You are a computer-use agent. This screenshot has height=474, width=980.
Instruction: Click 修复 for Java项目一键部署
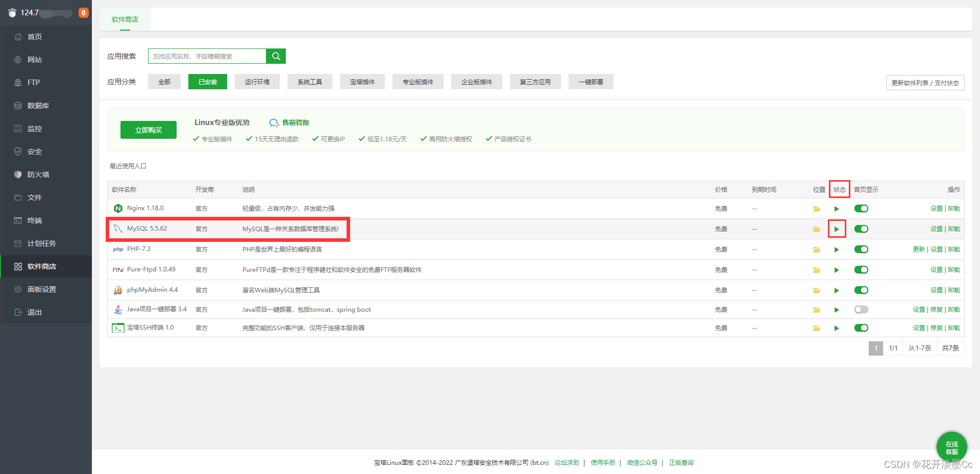click(x=936, y=310)
